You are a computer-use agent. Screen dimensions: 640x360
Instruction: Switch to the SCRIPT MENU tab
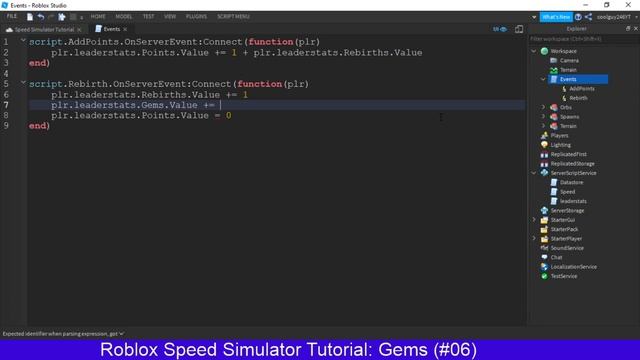coord(233,17)
